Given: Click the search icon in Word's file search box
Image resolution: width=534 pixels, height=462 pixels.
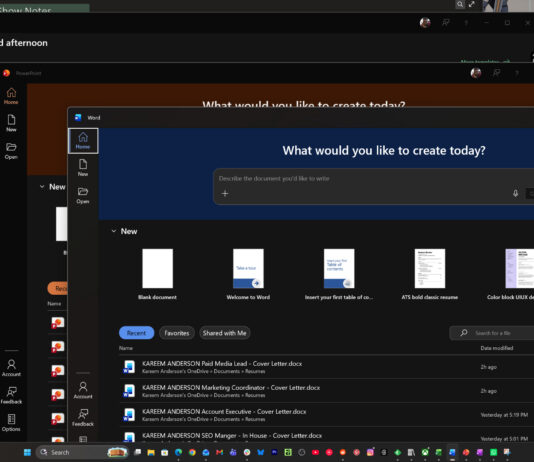Looking at the screenshot, I should pyautogui.click(x=464, y=333).
